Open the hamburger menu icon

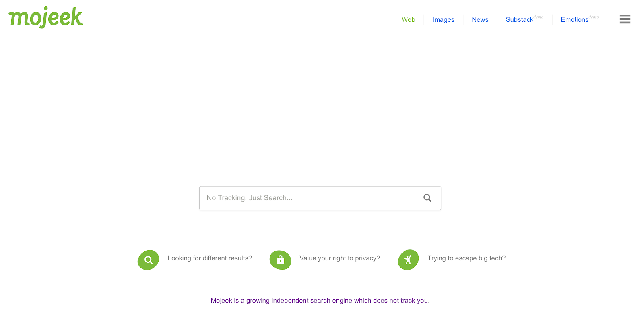(625, 19)
